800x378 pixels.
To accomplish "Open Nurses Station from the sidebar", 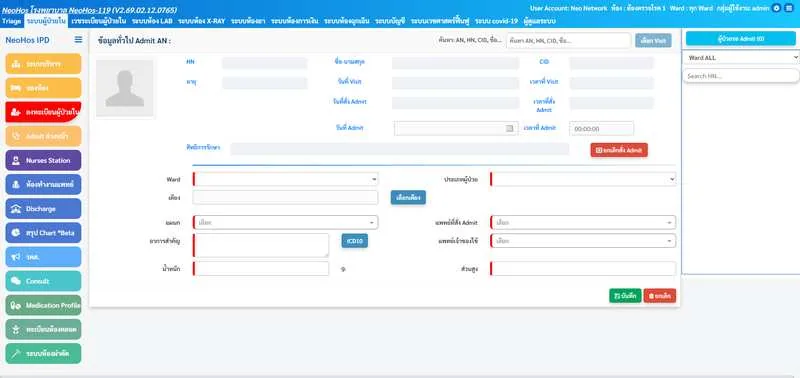I will pos(43,160).
